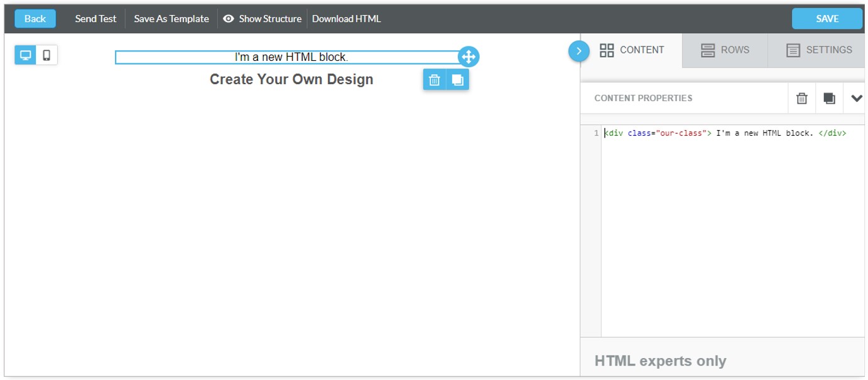The image size is (868, 380).
Task: Switch to mobile preview mode
Action: (x=46, y=55)
